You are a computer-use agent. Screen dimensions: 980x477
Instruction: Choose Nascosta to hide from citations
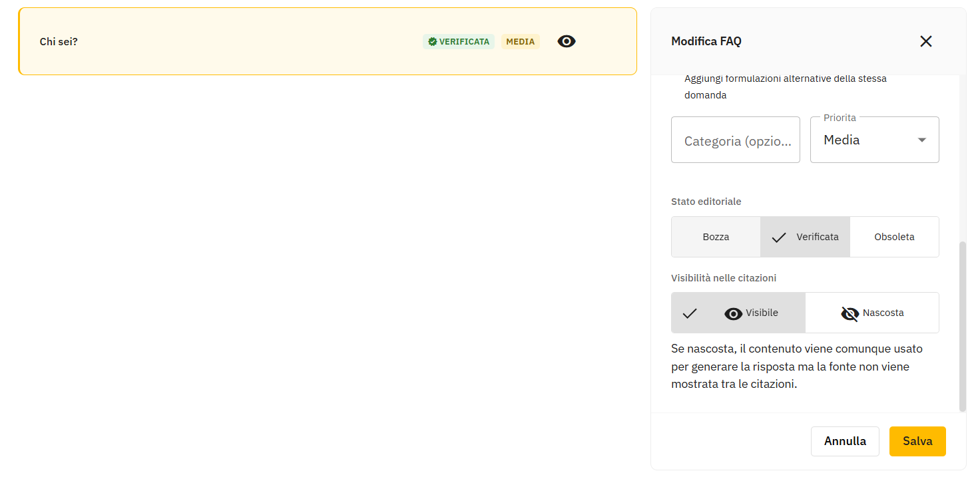tap(872, 313)
